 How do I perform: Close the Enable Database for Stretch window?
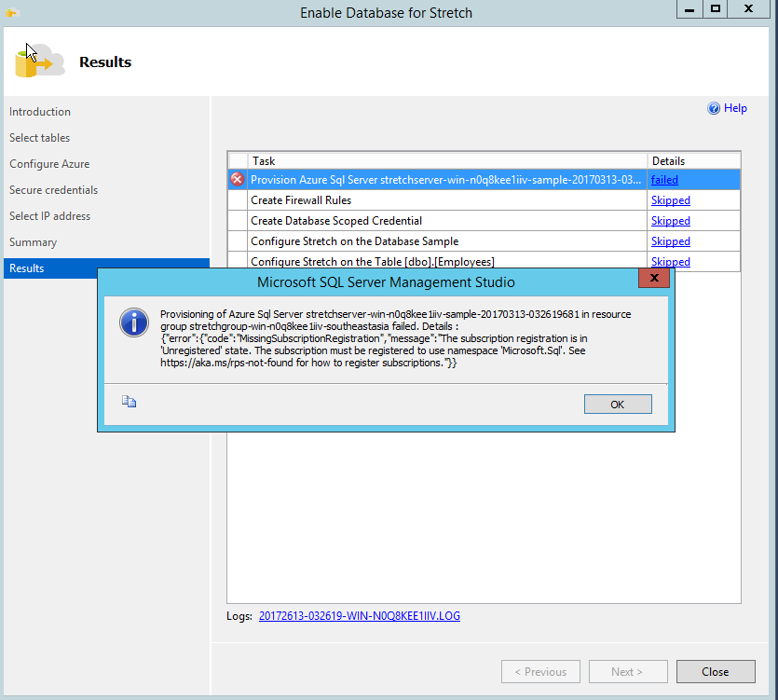tap(749, 9)
